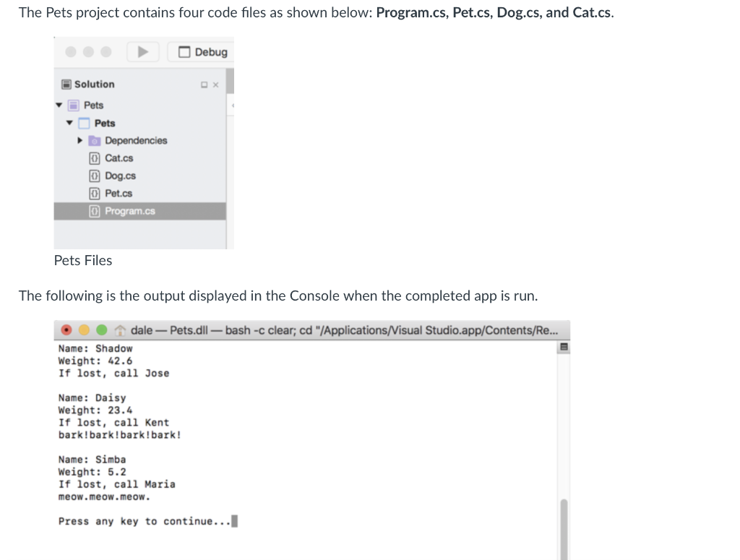Screen dimensions: 740x560
Task: Close the Solution panel with the x
Action: pyautogui.click(x=215, y=85)
